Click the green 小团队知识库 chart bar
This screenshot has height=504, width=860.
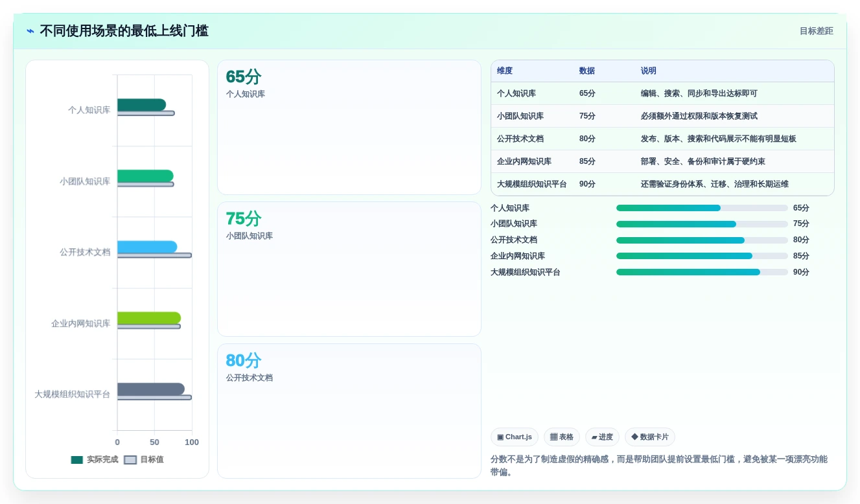coord(145,176)
